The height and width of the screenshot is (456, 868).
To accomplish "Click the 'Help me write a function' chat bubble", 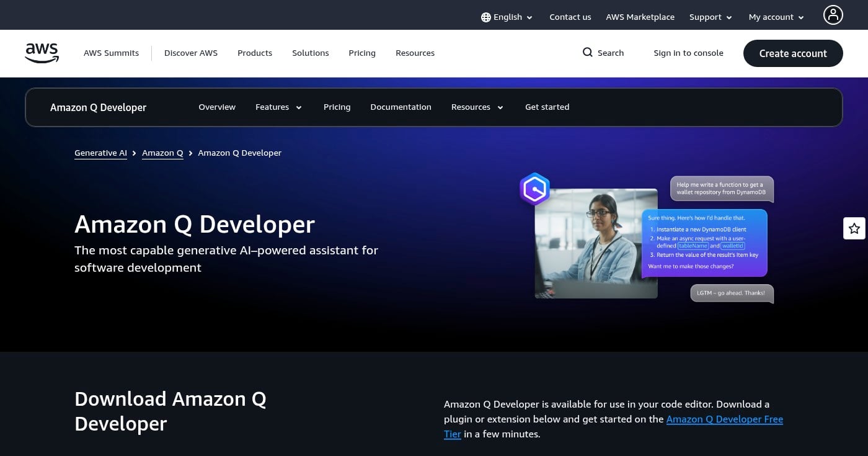I will click(722, 189).
